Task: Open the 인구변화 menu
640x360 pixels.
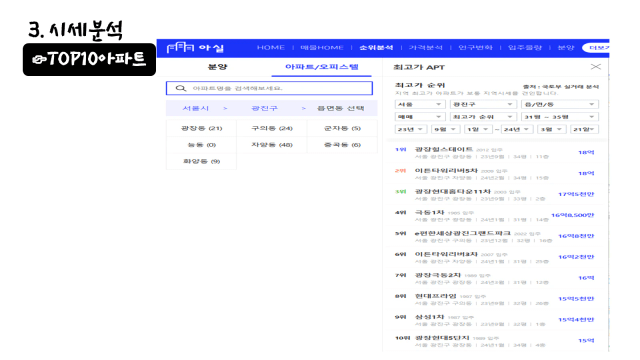Action: (476, 48)
